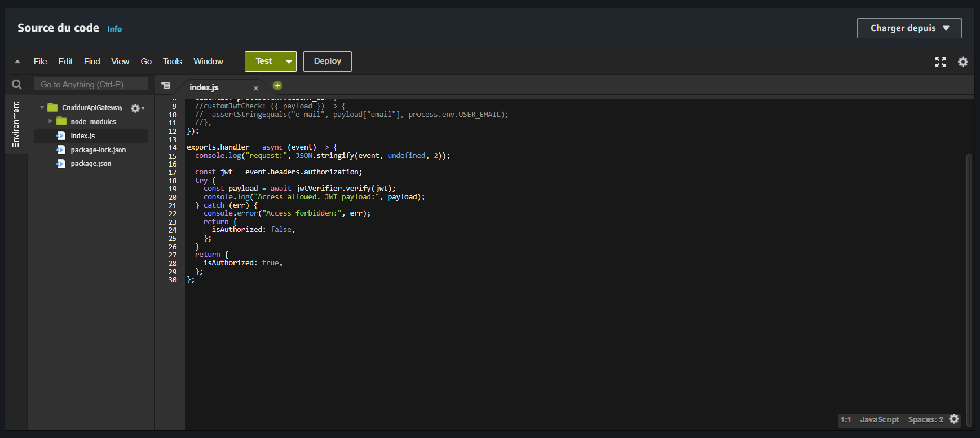Switch to index.js editor tab
Viewport: 980px width, 438px height.
pyautogui.click(x=204, y=87)
